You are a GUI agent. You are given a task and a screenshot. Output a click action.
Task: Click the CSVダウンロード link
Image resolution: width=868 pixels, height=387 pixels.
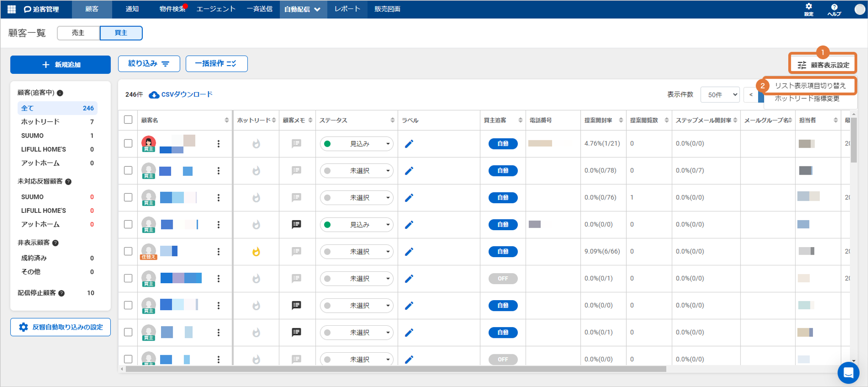coord(187,95)
